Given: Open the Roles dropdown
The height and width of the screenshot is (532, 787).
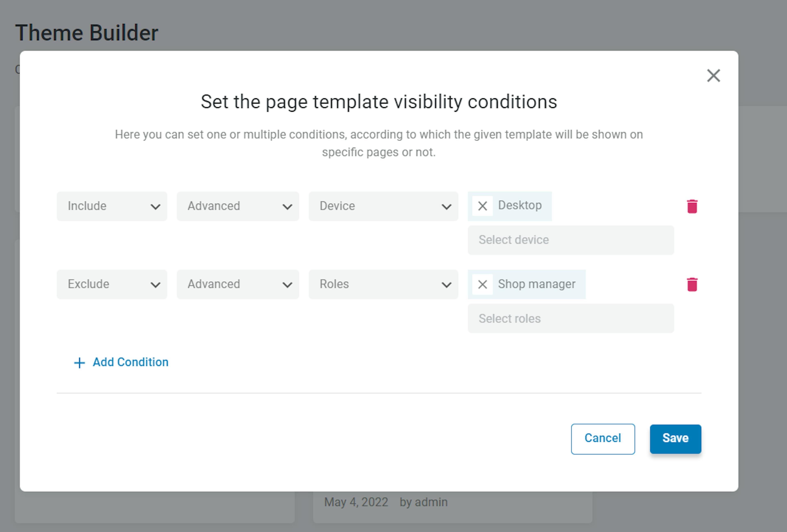Looking at the screenshot, I should [x=383, y=284].
